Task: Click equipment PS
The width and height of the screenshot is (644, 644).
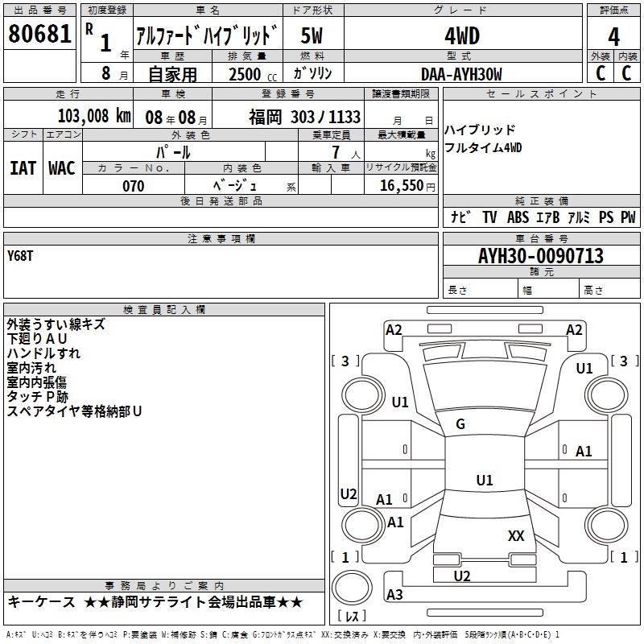Action: 606,217
